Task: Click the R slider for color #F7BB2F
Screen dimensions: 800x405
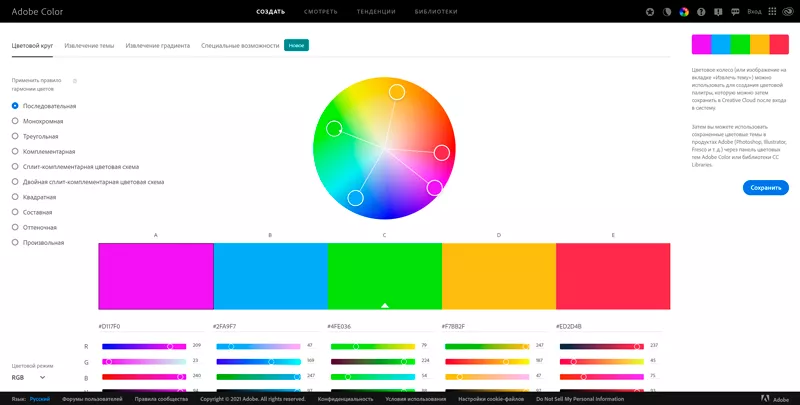Action: pyautogui.click(x=487, y=346)
